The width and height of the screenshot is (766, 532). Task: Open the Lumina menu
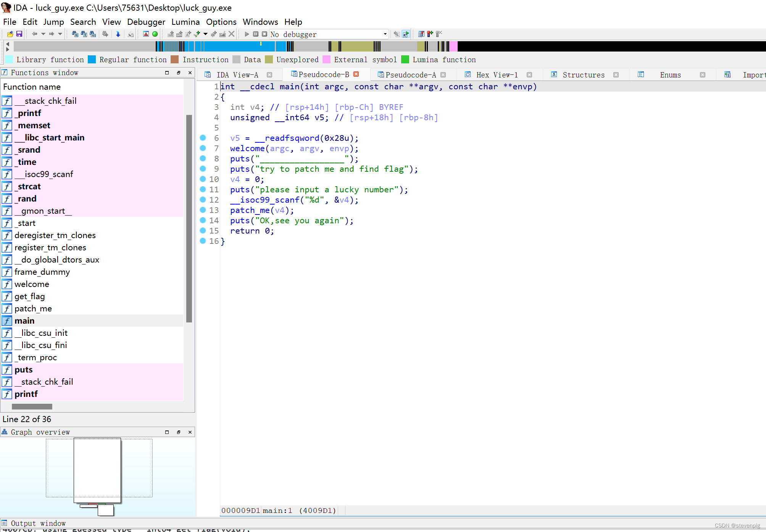(185, 22)
